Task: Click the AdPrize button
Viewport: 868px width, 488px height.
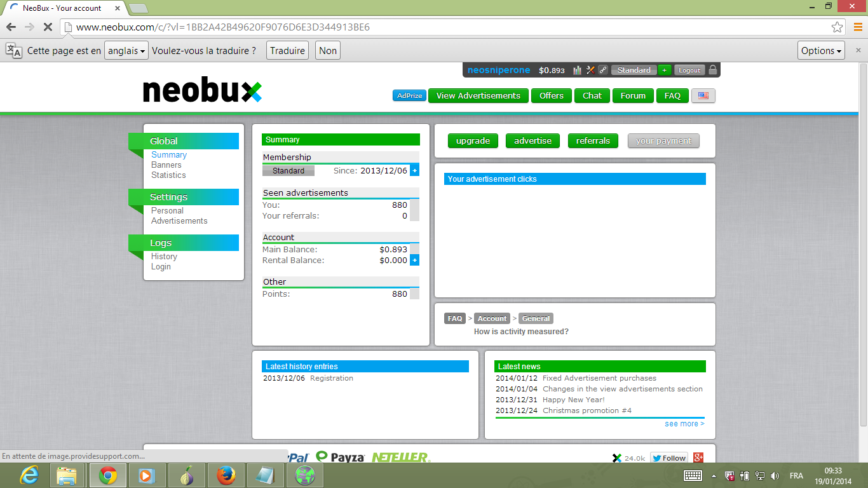Action: [409, 96]
